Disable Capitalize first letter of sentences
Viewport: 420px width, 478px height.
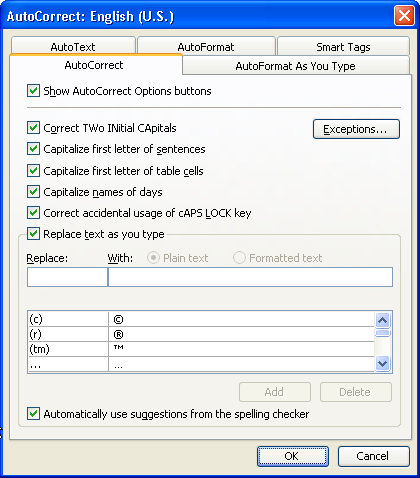33,149
